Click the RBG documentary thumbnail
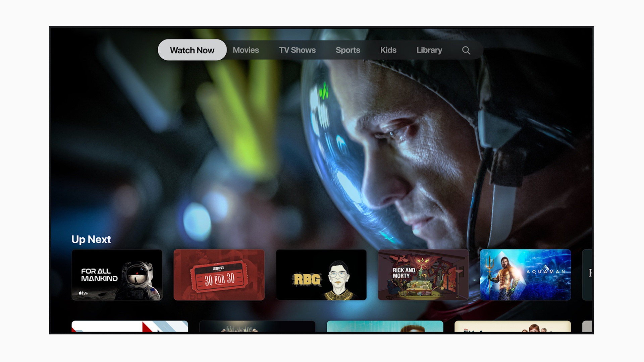The image size is (644, 362). [x=322, y=275]
